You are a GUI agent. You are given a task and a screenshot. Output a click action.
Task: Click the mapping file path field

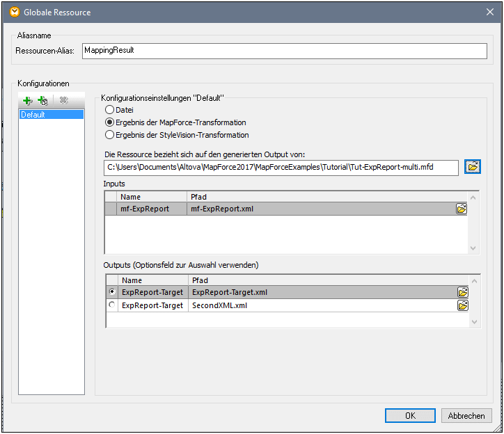[281, 167]
